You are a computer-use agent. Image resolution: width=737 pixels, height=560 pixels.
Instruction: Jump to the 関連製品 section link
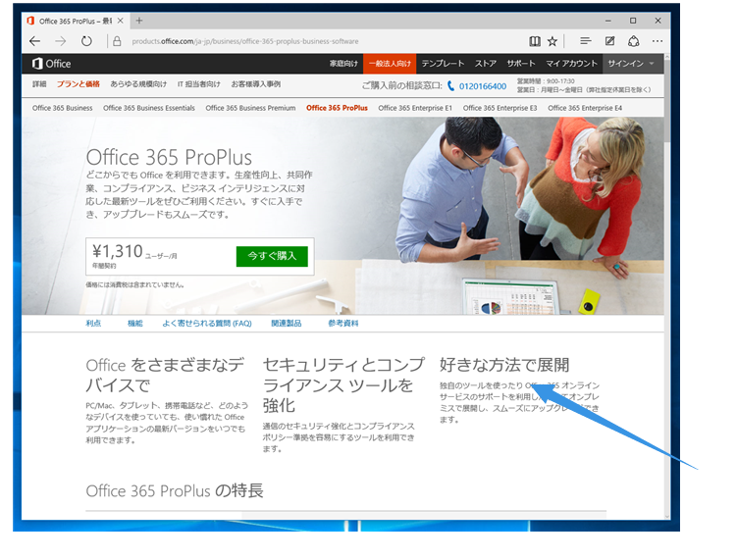287,324
